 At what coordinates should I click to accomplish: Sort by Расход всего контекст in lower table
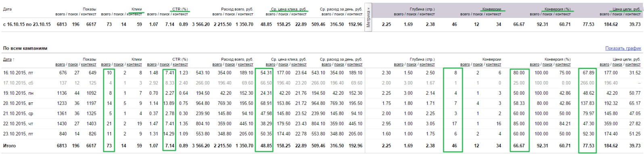(246, 65)
